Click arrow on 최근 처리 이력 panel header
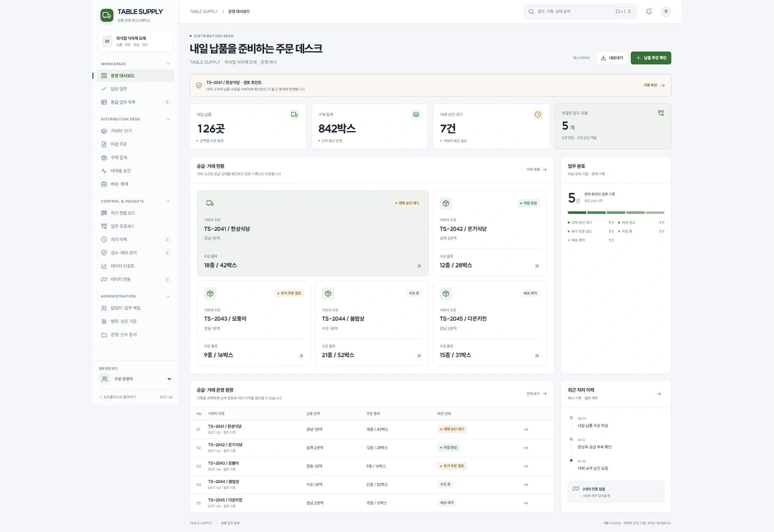Viewport: 774px width, 532px height. [659, 394]
